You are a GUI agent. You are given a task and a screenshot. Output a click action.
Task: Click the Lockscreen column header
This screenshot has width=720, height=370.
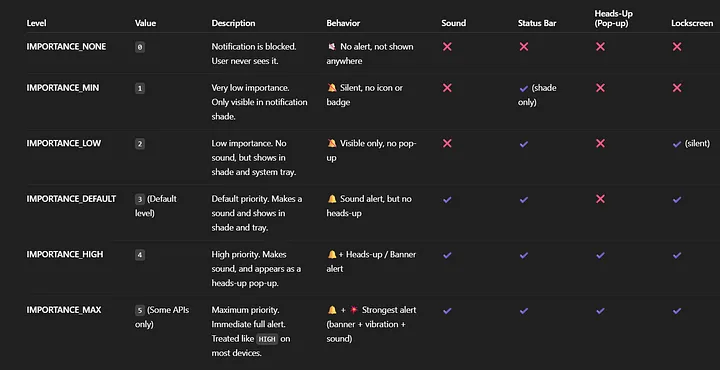coord(692,23)
